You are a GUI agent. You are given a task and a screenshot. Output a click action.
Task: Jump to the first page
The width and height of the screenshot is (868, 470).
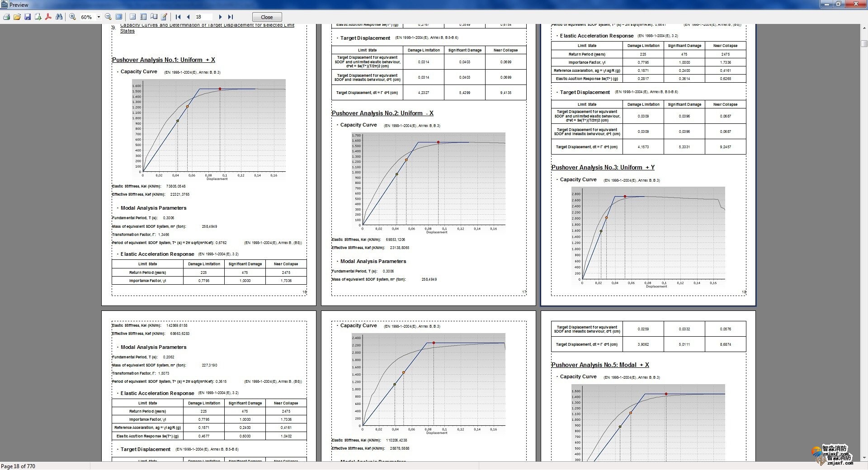177,17
